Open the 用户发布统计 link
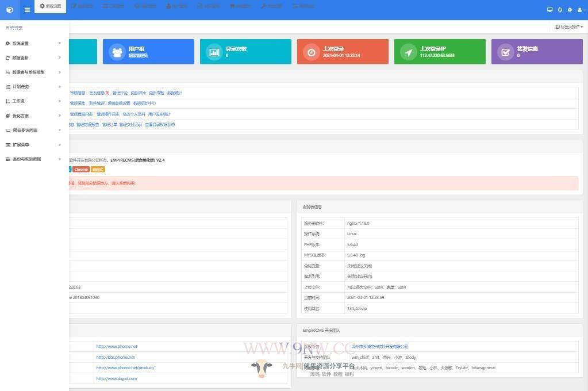Viewport: 588px width, 391px height. click(x=159, y=114)
